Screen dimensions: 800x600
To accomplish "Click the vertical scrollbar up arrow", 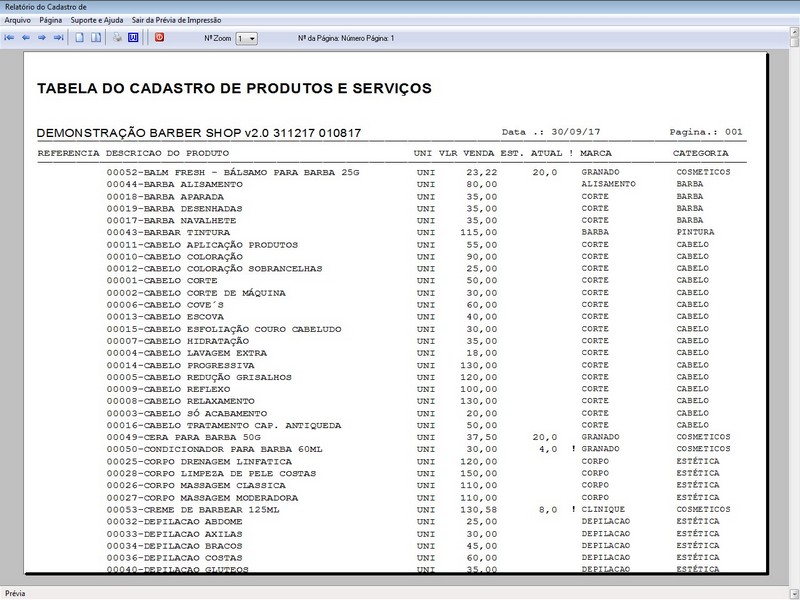I will click(794, 33).
